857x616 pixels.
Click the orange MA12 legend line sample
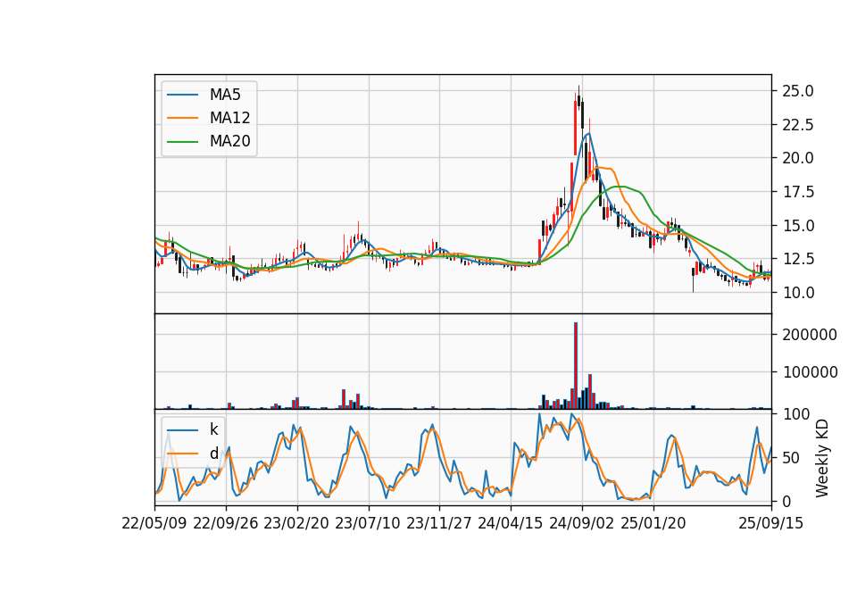182,118
